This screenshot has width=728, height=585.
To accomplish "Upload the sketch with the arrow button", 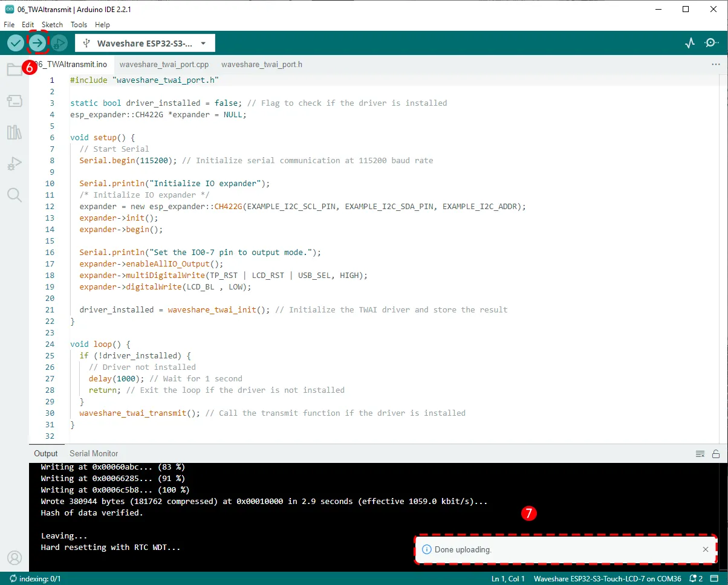I will [x=37, y=43].
